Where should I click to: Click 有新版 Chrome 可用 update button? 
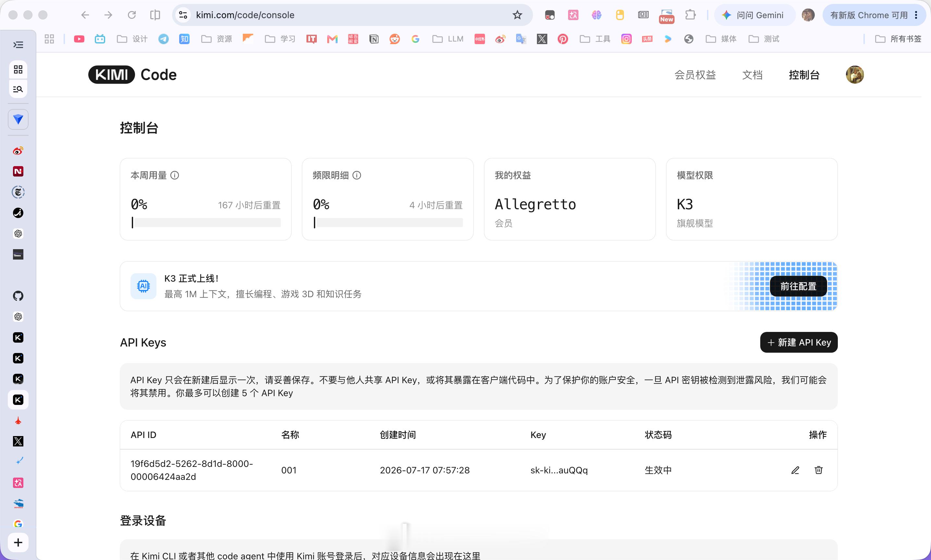click(x=874, y=15)
